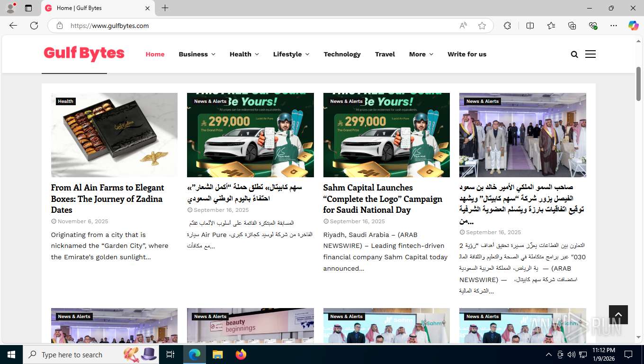
Task: View site information lock icon
Action: click(60, 26)
